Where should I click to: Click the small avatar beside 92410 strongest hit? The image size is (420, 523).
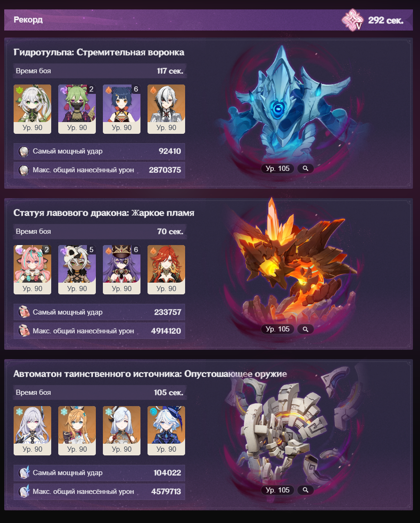(x=23, y=152)
